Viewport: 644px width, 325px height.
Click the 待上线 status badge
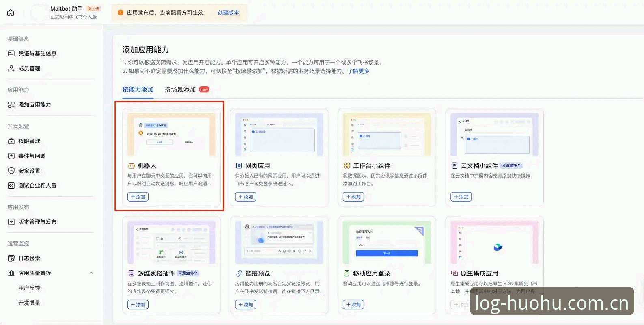pos(93,9)
